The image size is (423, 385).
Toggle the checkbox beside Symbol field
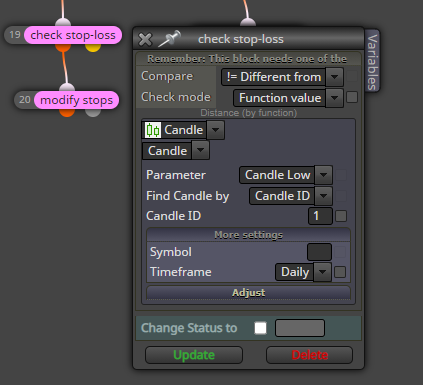(x=340, y=252)
